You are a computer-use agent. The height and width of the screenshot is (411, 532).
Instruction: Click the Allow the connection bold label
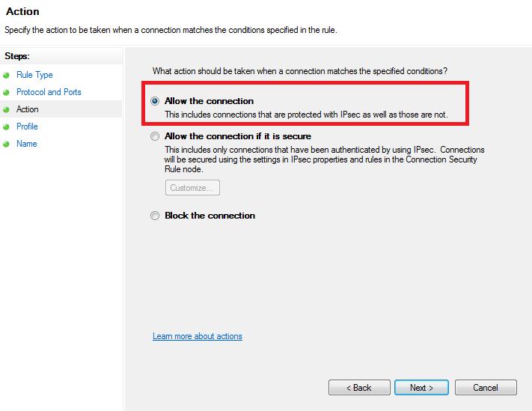[x=209, y=101]
